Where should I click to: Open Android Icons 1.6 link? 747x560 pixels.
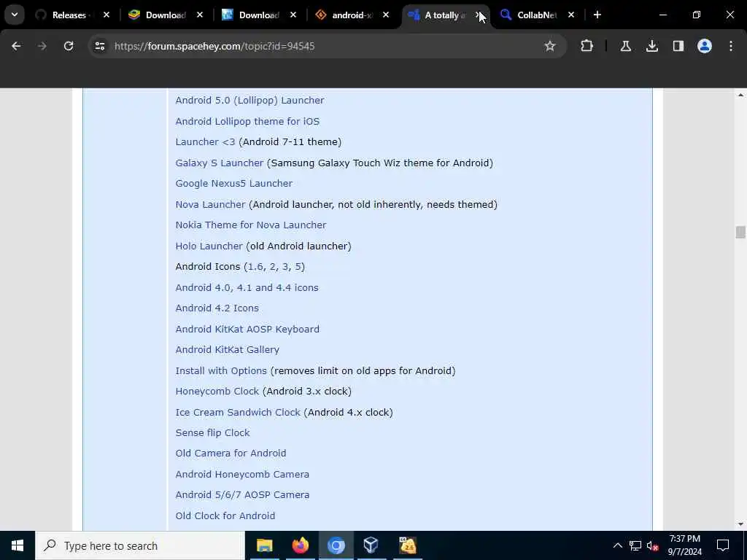point(255,267)
